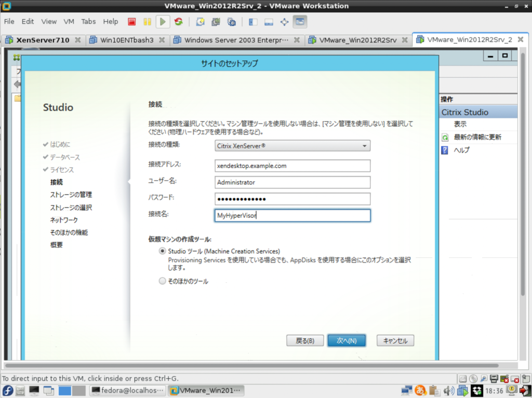
Task: Power on VM with green play icon
Action: coord(163,22)
